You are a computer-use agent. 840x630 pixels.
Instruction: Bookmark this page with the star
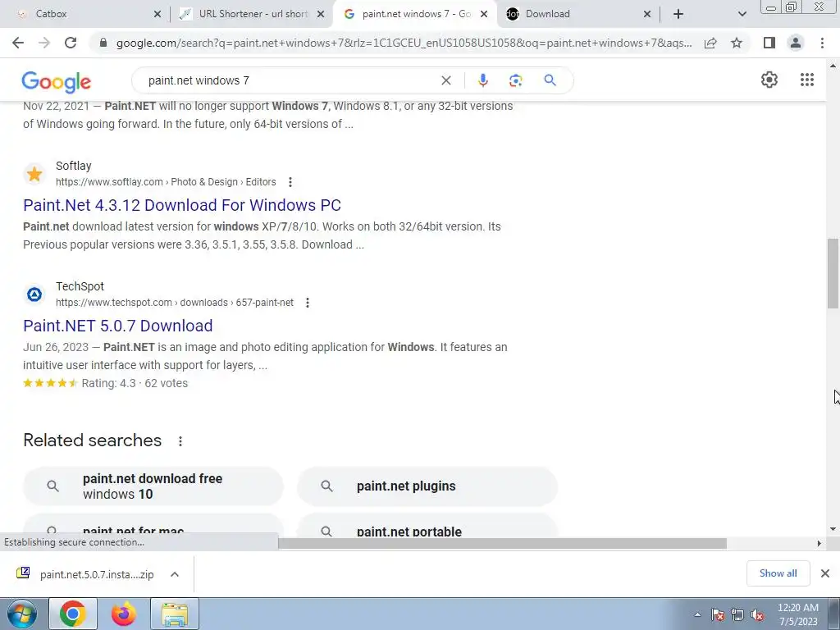pos(737,43)
